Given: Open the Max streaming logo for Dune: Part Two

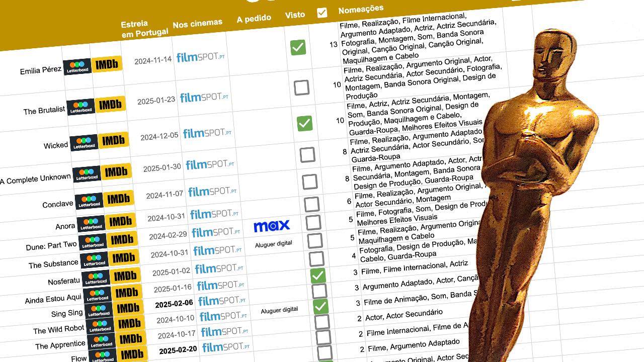Looking at the screenshot, I should click(272, 226).
